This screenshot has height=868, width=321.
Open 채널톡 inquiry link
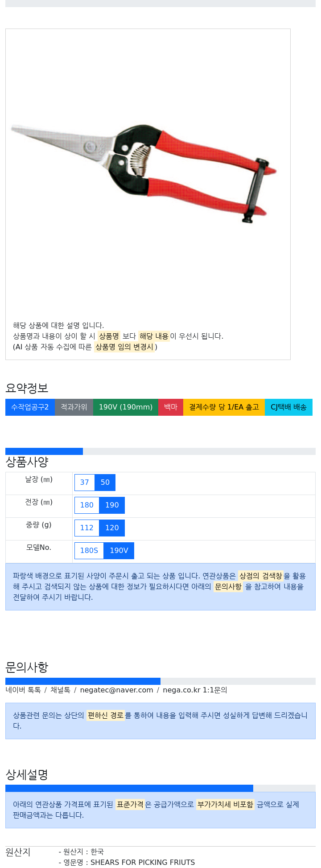click(x=60, y=690)
